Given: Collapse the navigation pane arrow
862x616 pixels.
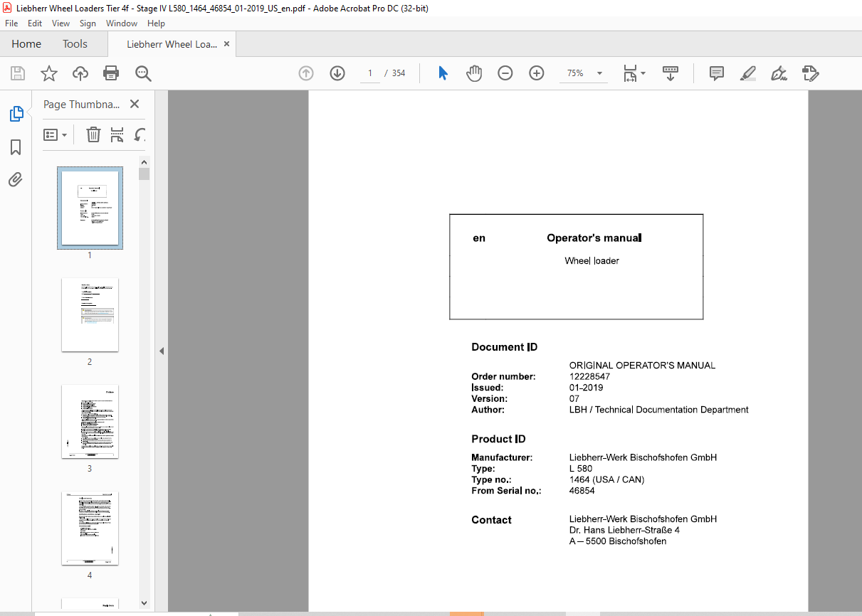Looking at the screenshot, I should 162,351.
